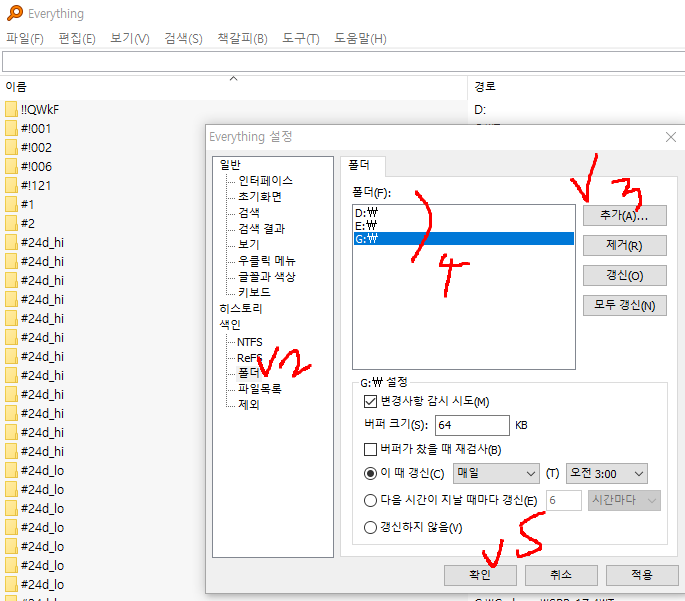Image resolution: width=685 pixels, height=601 pixels.
Task: Select 다음 시간이 지날 때마다 갱신(E) radio
Action: click(x=370, y=501)
